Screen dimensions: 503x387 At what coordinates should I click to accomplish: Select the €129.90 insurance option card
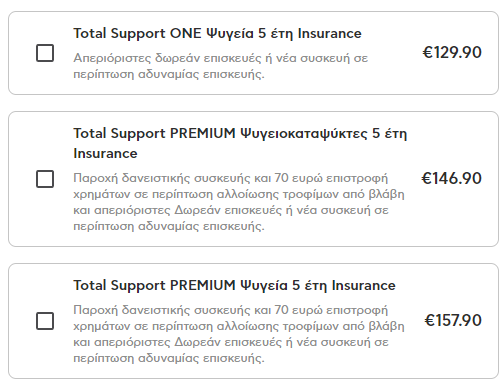253,53
